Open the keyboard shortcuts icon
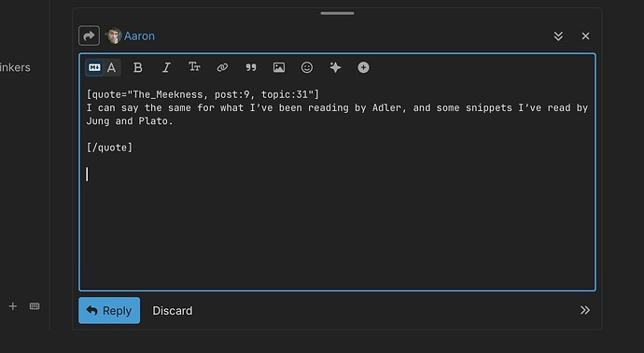Image resolution: width=644 pixels, height=353 pixels. click(x=35, y=306)
